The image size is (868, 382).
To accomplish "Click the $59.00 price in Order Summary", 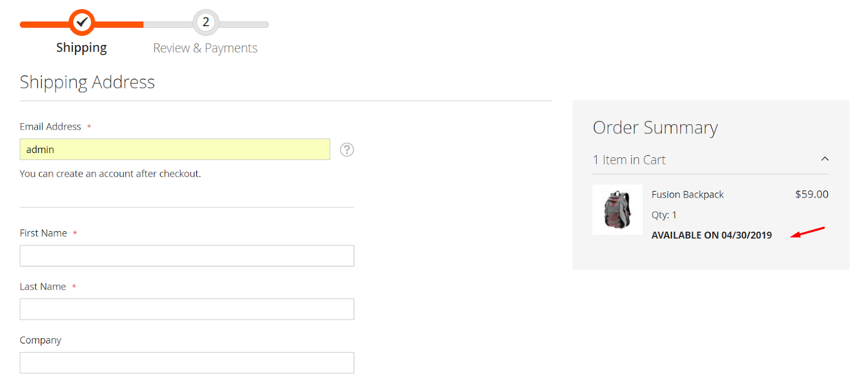I will [x=812, y=194].
